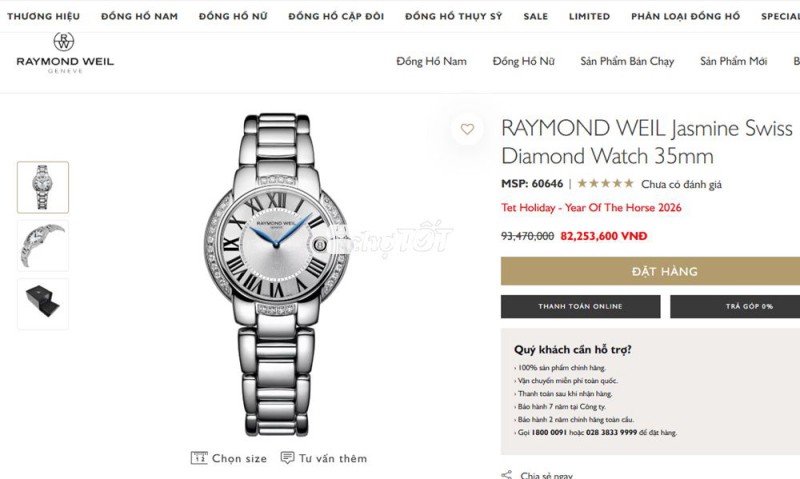The height and width of the screenshot is (479, 800).
Task: Open the ĐỒNG HỒ CẶP ĐÔI menu
Action: click(336, 16)
